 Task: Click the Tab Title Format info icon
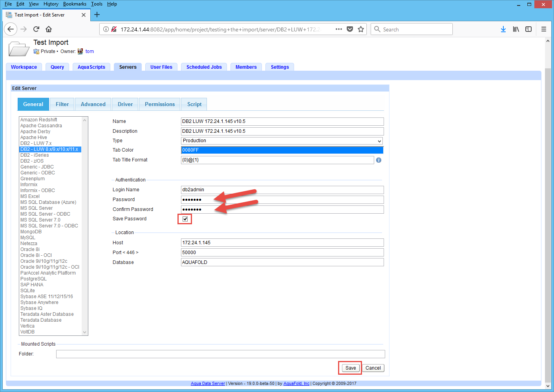tap(379, 160)
